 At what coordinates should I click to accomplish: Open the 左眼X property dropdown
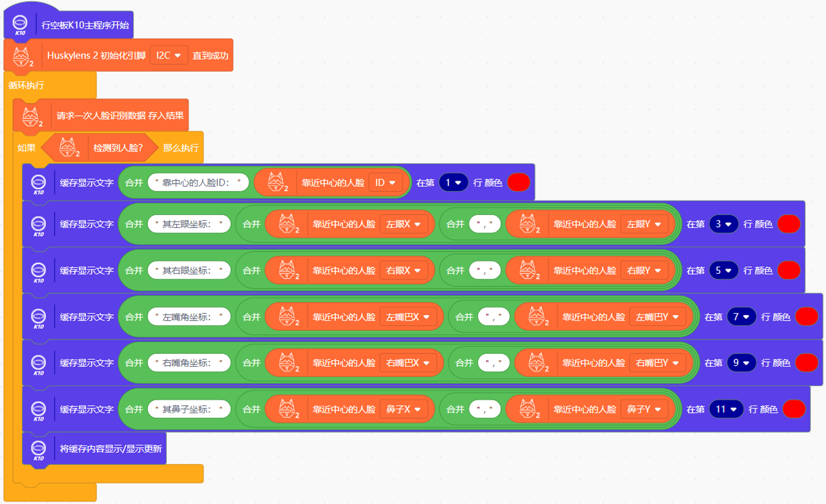click(403, 224)
